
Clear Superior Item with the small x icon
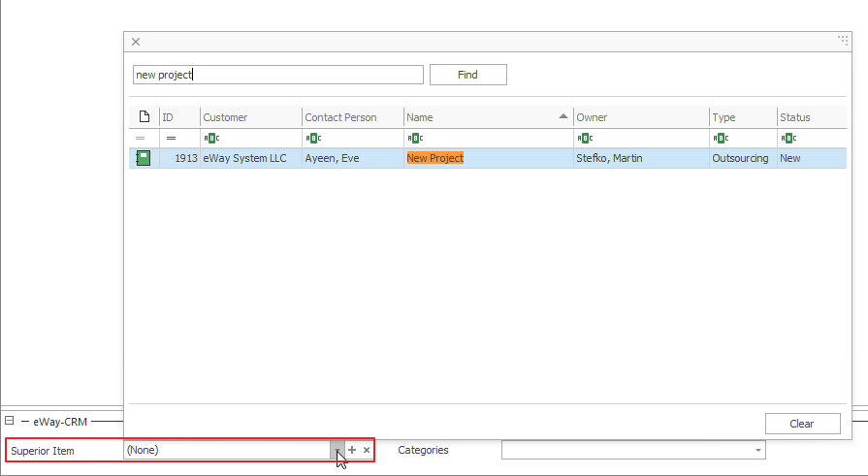[x=367, y=450]
